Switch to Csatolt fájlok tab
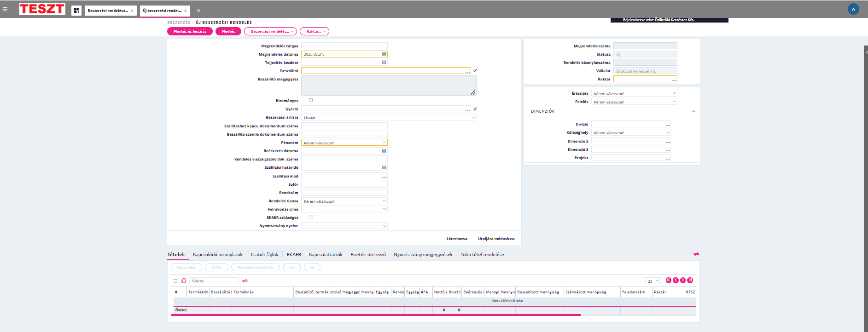Image resolution: width=868 pixels, height=332 pixels. 264,254
